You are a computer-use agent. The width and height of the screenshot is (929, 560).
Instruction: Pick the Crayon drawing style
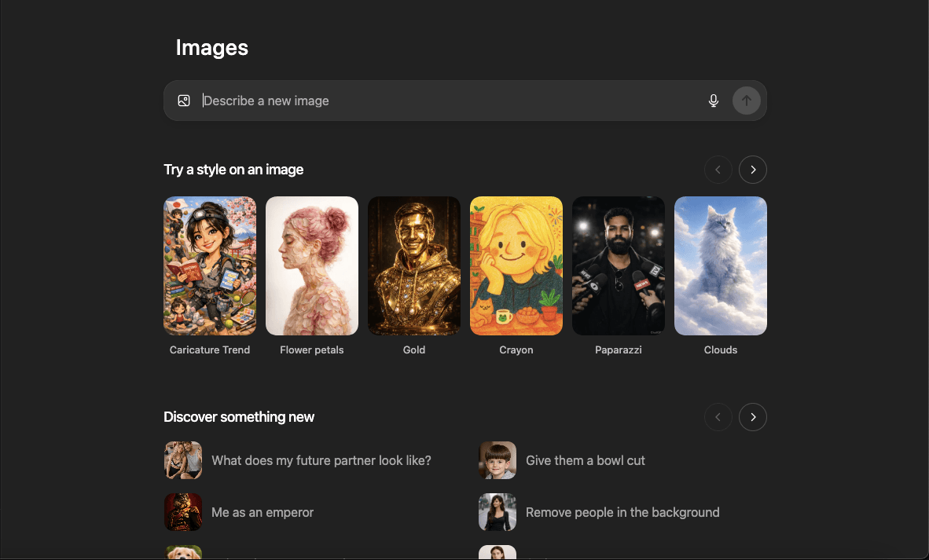[x=516, y=265]
